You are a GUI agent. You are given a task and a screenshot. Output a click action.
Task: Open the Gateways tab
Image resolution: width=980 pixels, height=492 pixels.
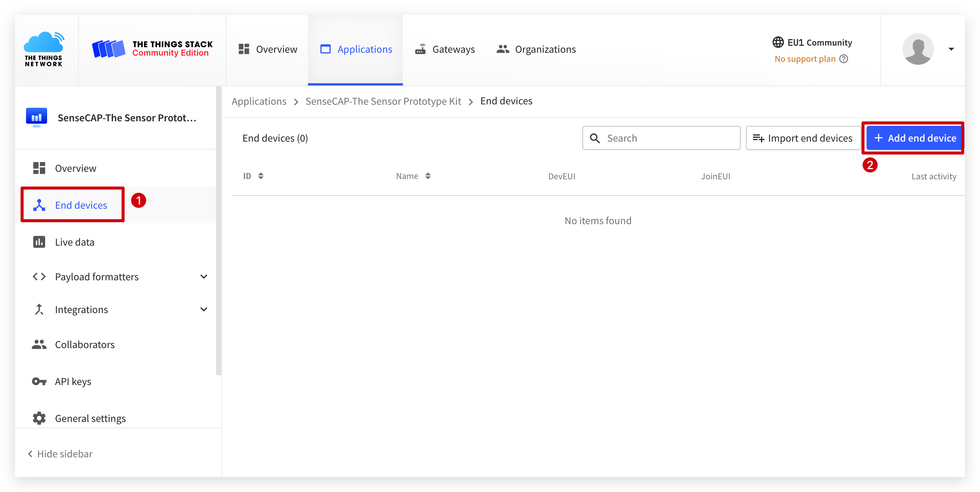445,49
